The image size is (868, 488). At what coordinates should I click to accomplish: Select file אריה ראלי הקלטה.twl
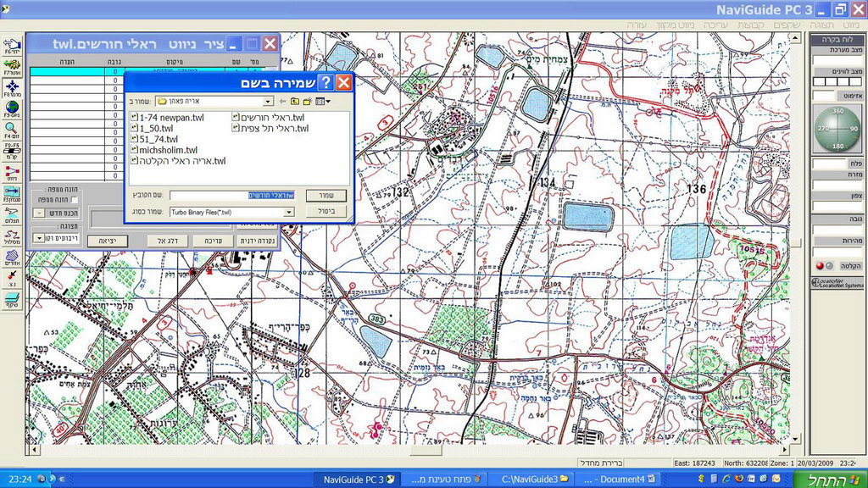(178, 161)
